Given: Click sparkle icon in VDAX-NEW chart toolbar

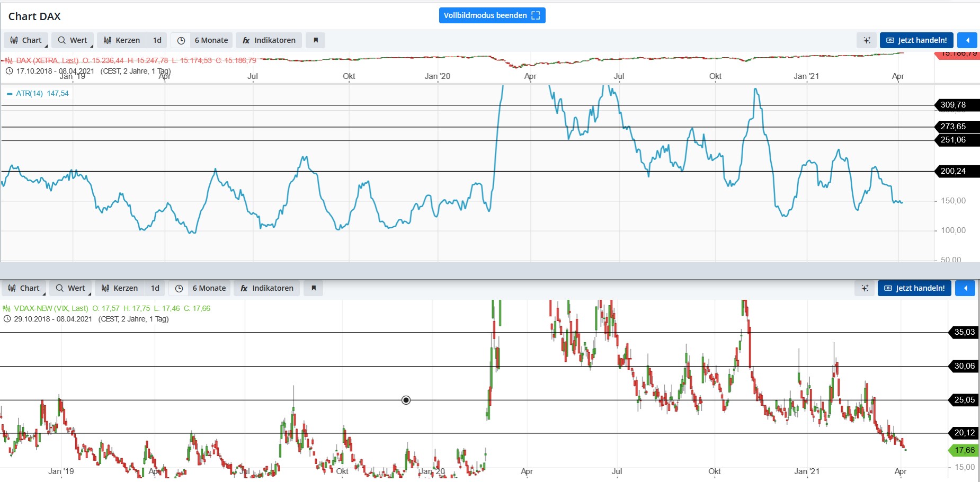Looking at the screenshot, I should coord(865,288).
